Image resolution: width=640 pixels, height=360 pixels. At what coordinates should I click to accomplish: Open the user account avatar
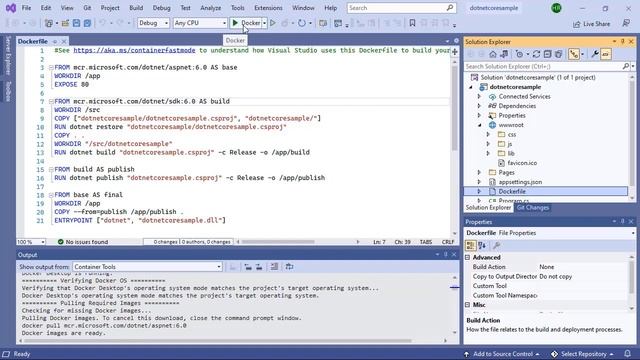pyautogui.click(x=556, y=8)
